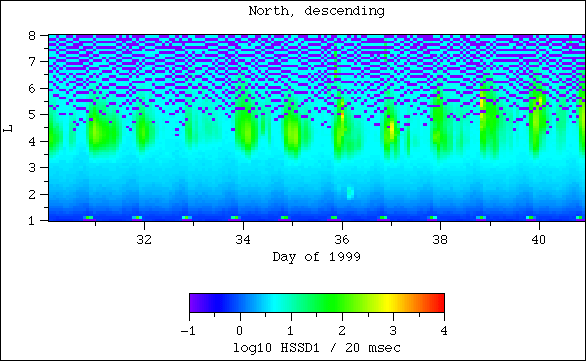Image resolution: width=586 pixels, height=361 pixels.
Task: Click the y-axis tick label "6"
Action: click(32, 89)
